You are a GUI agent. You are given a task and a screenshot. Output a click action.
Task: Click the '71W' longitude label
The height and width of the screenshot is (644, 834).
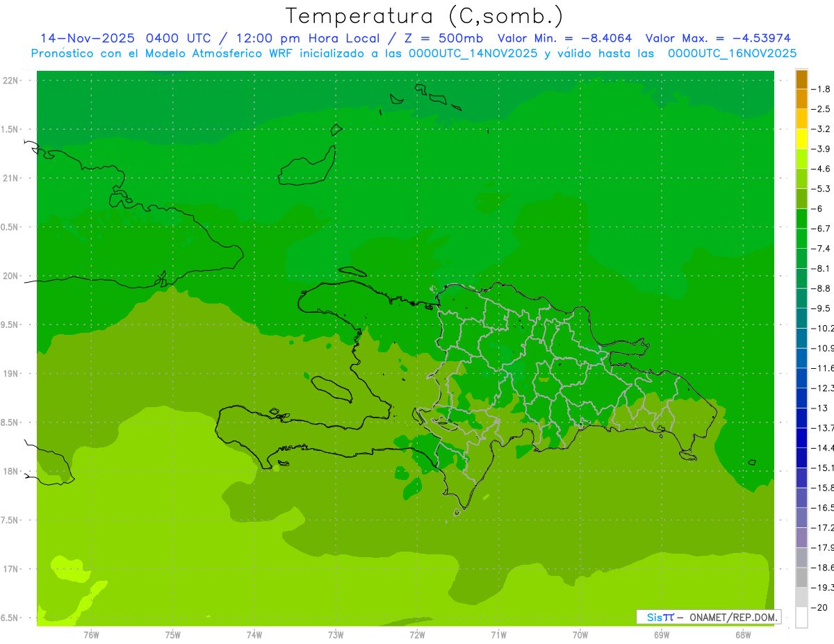(498, 635)
